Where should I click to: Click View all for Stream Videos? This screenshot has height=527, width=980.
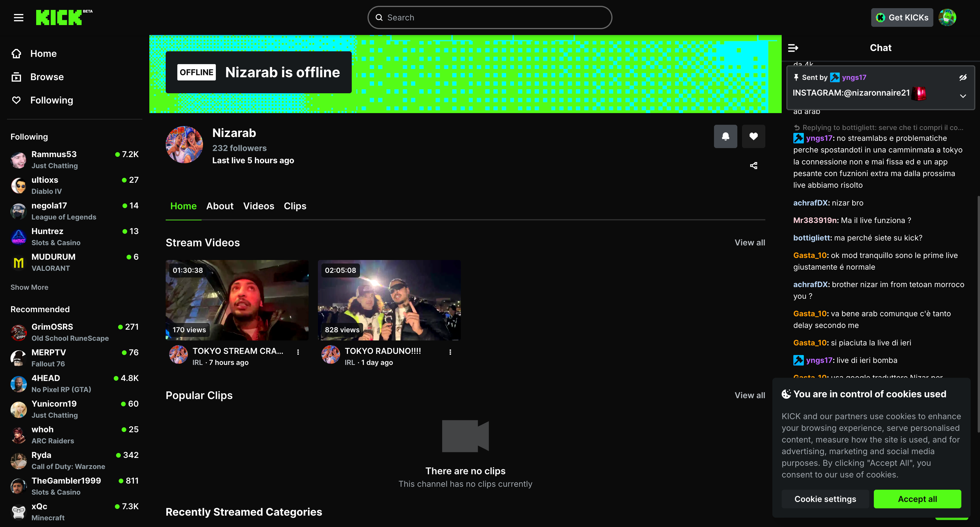750,243
